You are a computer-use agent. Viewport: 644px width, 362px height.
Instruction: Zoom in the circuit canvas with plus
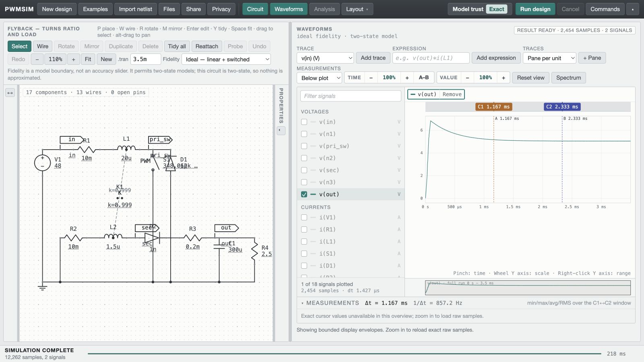point(73,59)
